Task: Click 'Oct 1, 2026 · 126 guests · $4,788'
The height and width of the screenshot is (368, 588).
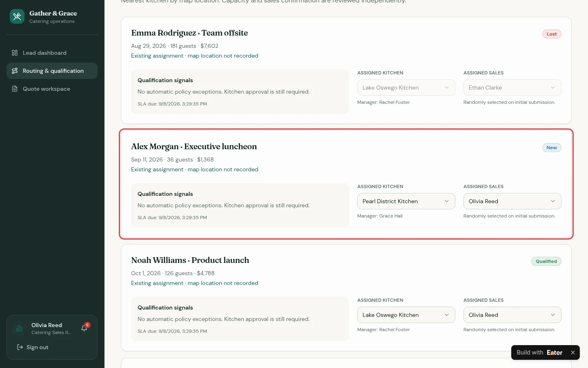Action: click(173, 273)
